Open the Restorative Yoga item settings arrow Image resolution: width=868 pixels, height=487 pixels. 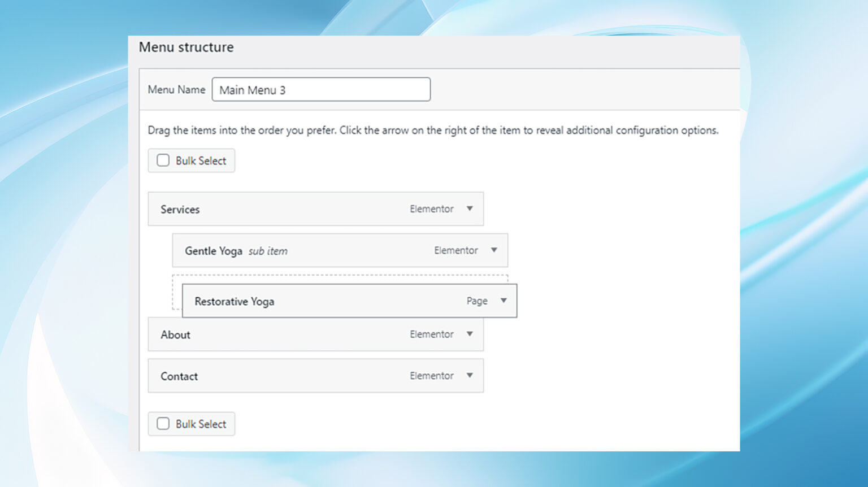point(503,301)
